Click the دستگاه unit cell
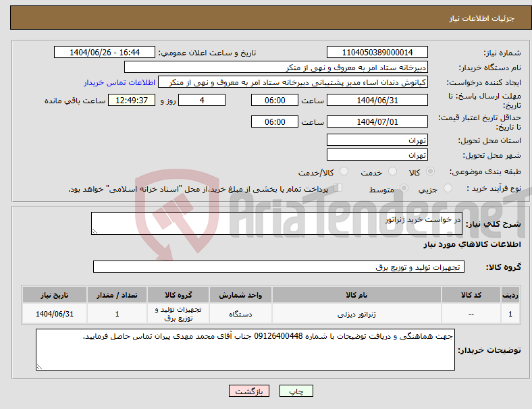 click(x=240, y=314)
